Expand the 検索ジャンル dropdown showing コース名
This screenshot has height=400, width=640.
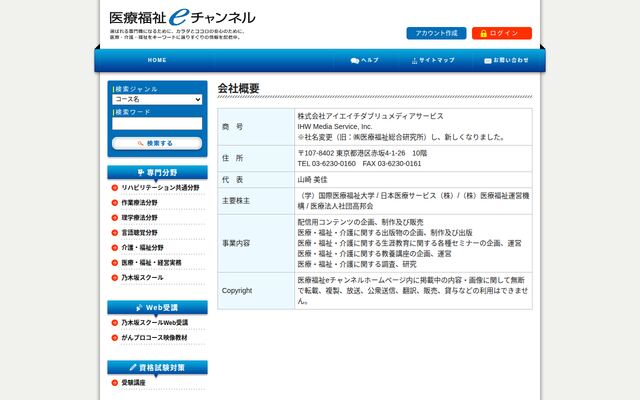coord(157,99)
